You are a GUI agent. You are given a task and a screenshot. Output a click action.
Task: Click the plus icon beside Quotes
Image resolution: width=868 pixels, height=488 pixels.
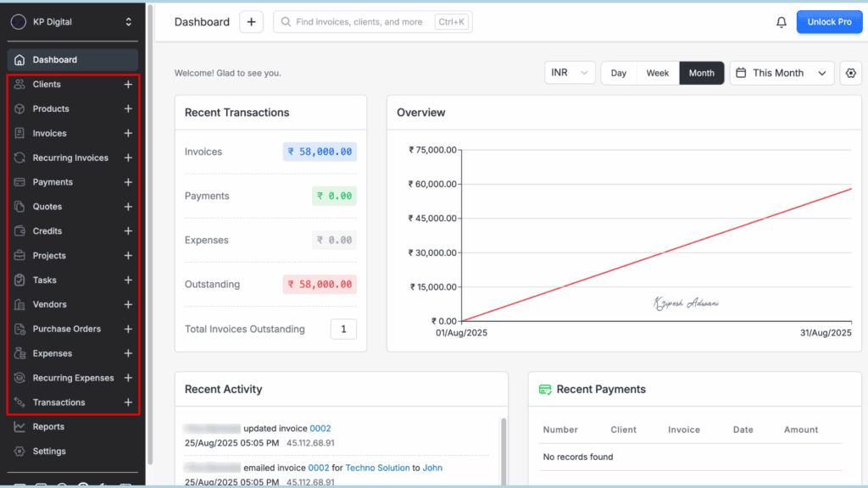click(x=128, y=206)
